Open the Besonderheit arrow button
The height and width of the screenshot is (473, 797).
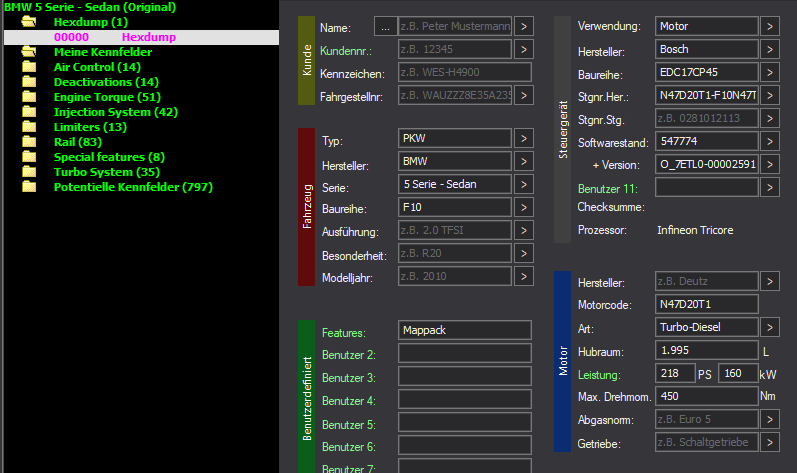point(524,253)
